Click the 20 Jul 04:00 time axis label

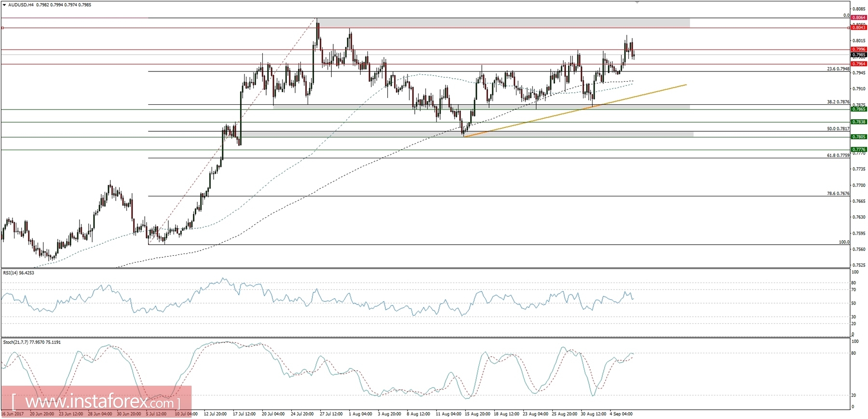(273, 414)
